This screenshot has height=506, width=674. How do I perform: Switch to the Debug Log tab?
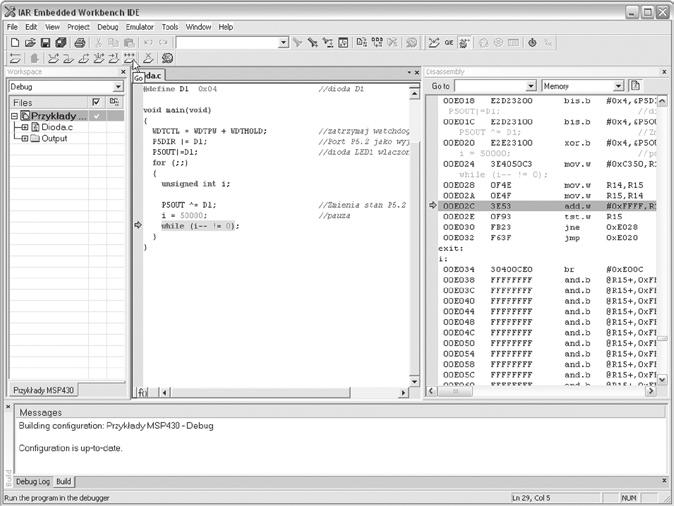[33, 481]
